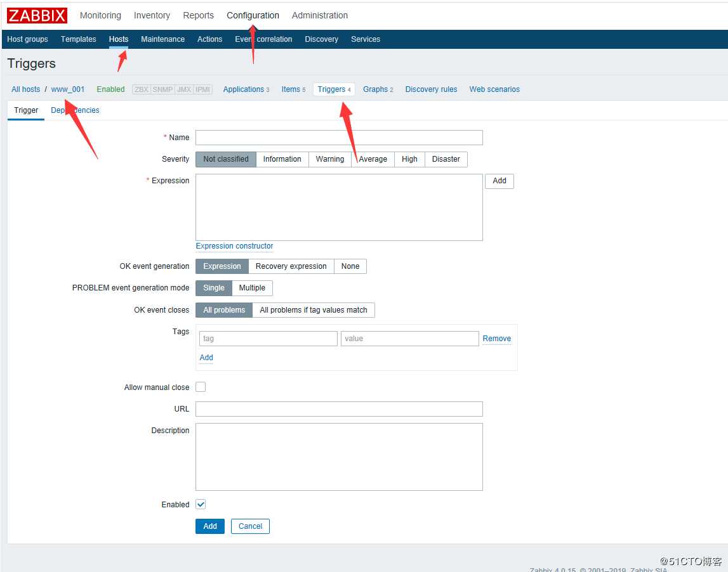Set severity to Average

coord(373,159)
